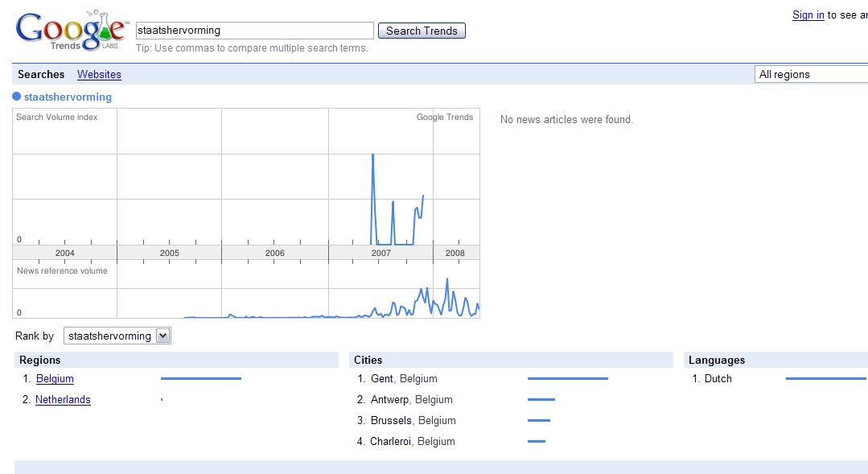Click the 2008 label on the timeline
Image resolution: width=868 pixels, height=474 pixels.
pos(455,253)
